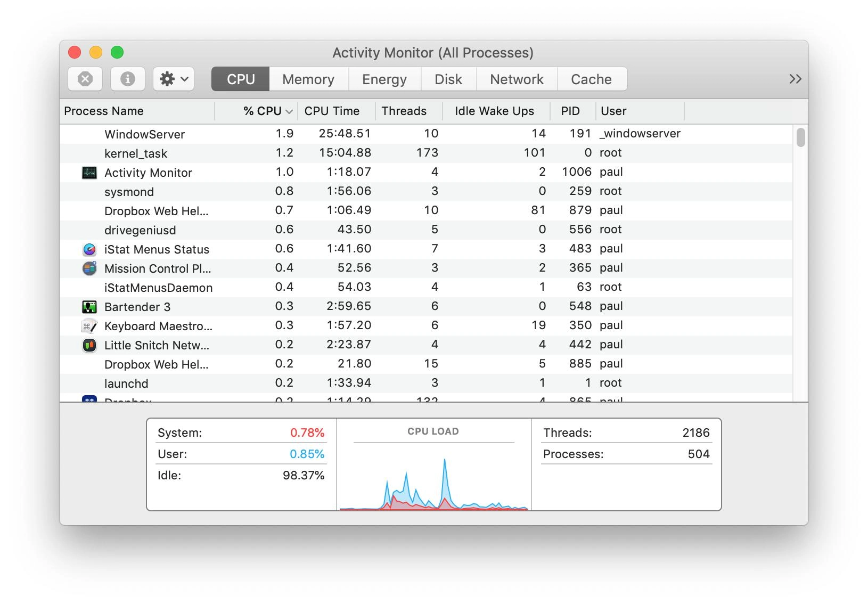Click the quit process (X) toolbar button

point(85,79)
